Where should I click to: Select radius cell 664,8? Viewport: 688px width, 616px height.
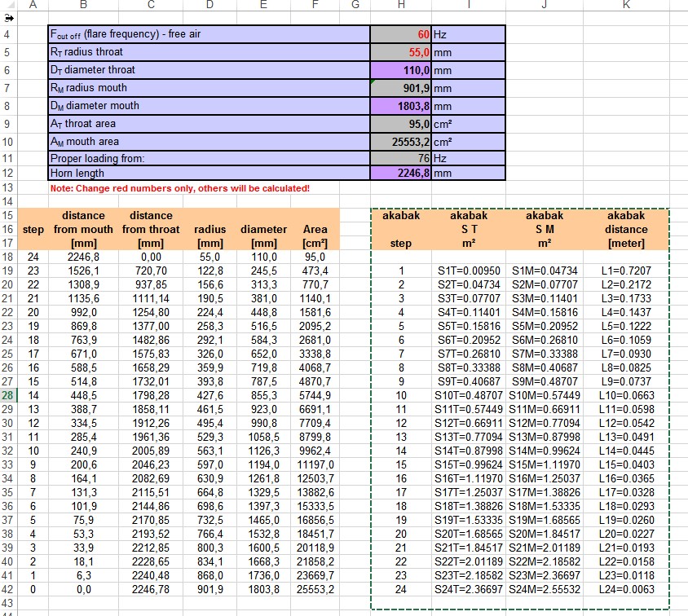click(209, 492)
